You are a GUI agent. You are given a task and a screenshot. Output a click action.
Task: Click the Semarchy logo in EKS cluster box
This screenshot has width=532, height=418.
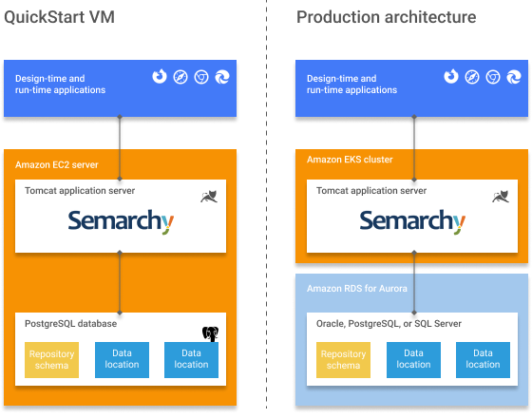coord(412,221)
